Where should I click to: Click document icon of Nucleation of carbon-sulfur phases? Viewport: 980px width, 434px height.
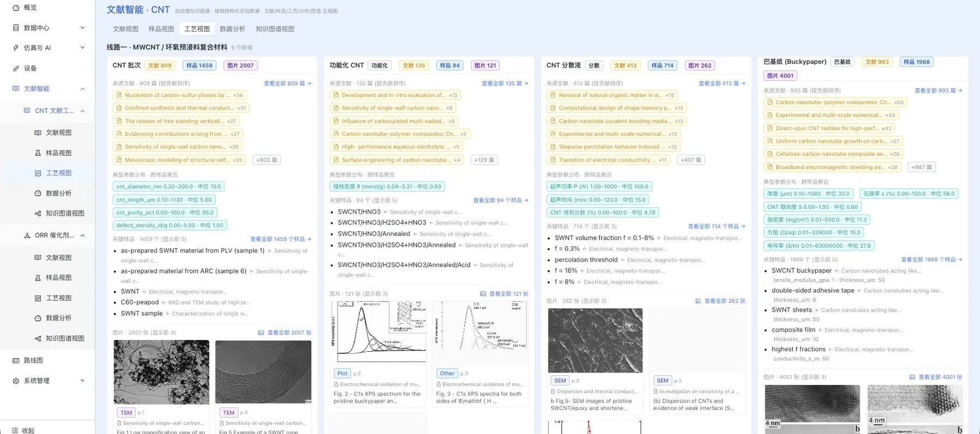tap(119, 95)
